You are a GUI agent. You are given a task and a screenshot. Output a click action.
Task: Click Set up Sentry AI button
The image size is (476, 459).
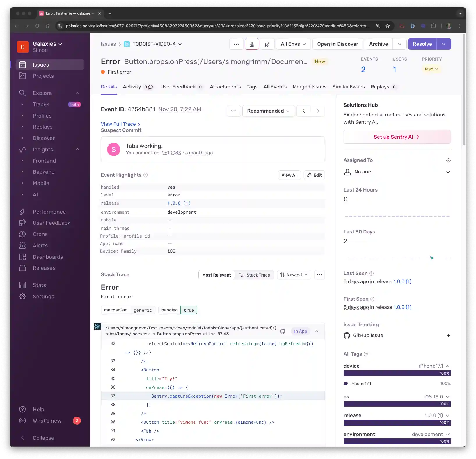coord(397,137)
